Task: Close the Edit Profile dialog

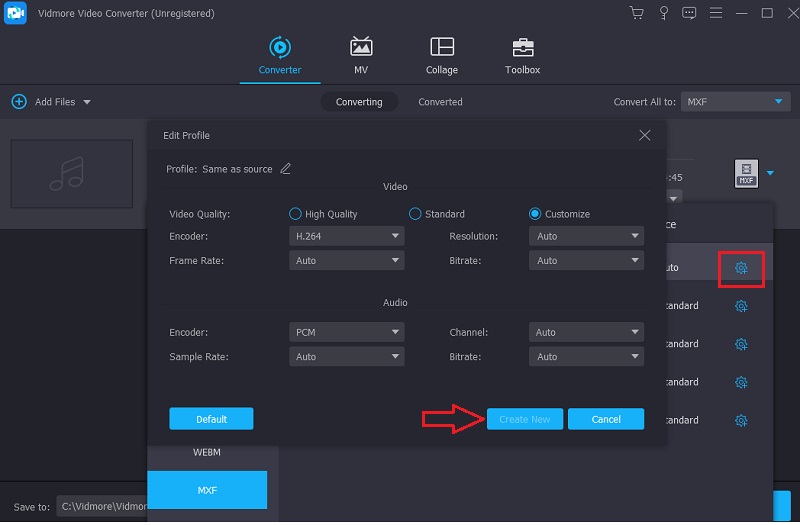Action: [x=645, y=135]
